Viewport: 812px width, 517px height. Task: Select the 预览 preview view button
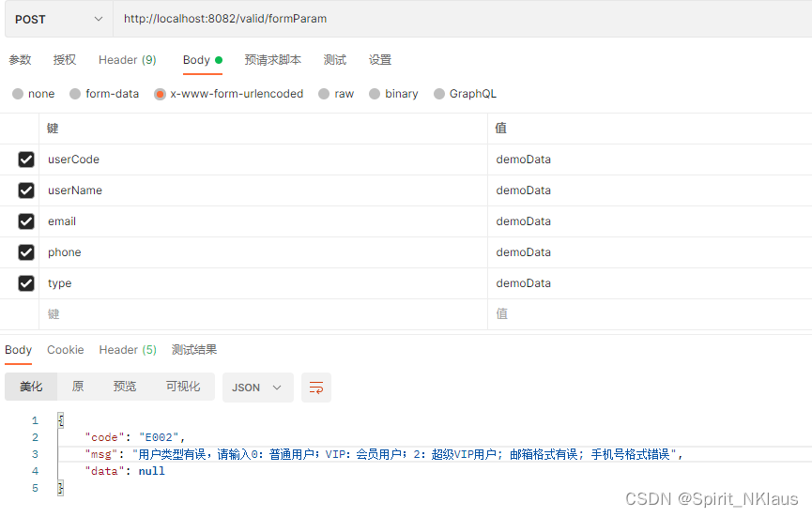pyautogui.click(x=124, y=387)
